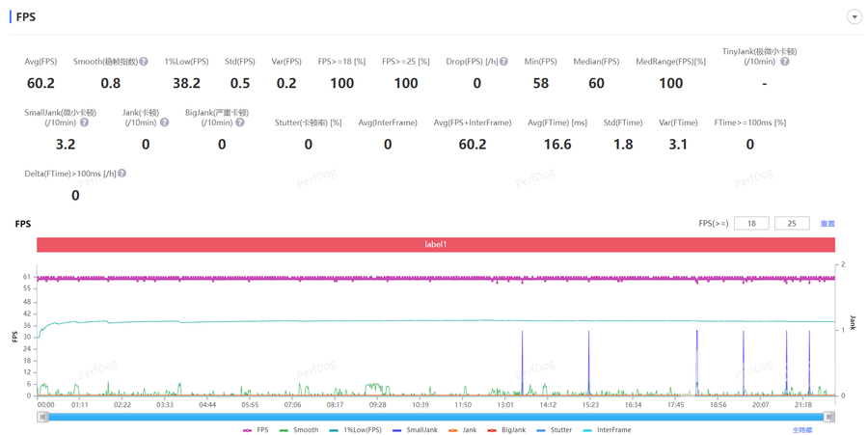The image size is (868, 435).
Task: Click the left handle of the time range slider
Action: pos(43,417)
